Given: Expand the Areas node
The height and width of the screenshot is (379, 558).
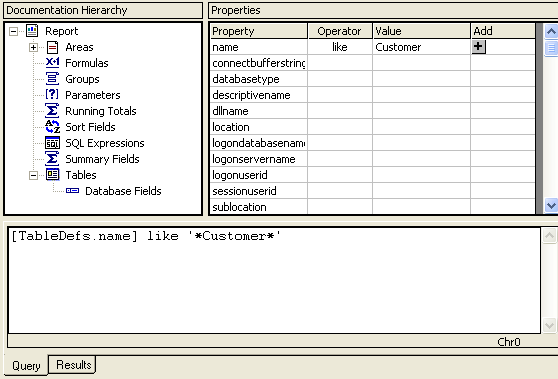Looking at the screenshot, I should click(x=33, y=47).
